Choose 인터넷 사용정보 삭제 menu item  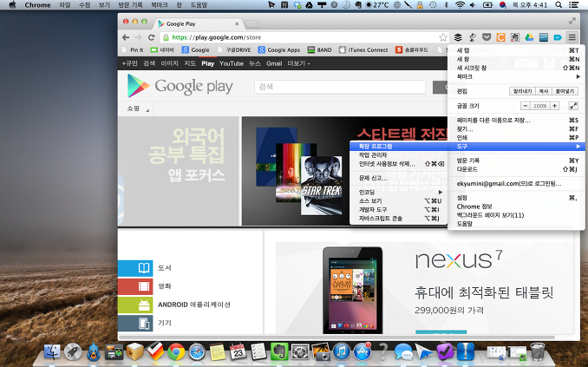pyautogui.click(x=398, y=164)
